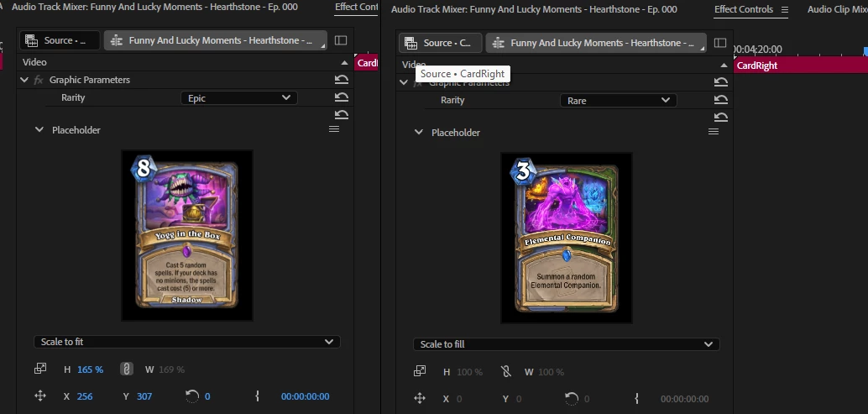Edit the Y position value 307

click(144, 396)
